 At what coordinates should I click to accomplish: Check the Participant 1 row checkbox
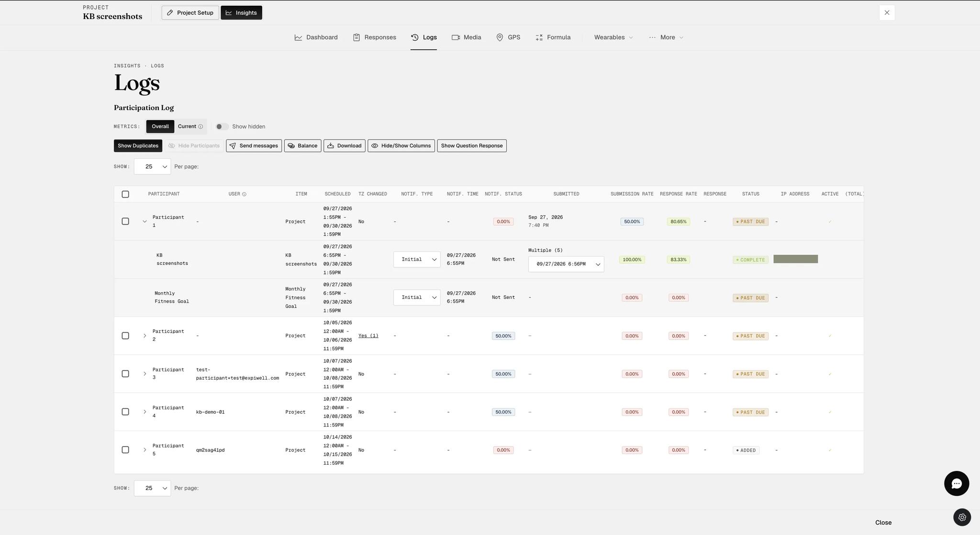125,221
